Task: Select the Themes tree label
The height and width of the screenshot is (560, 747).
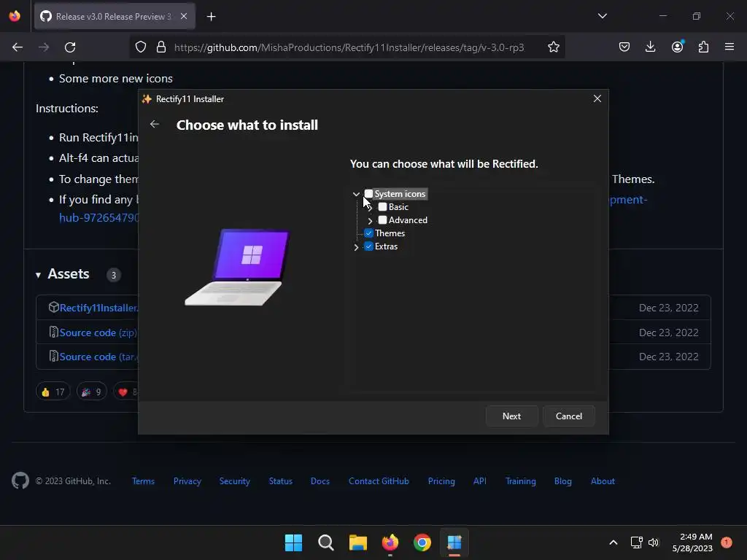Action: [x=390, y=233]
